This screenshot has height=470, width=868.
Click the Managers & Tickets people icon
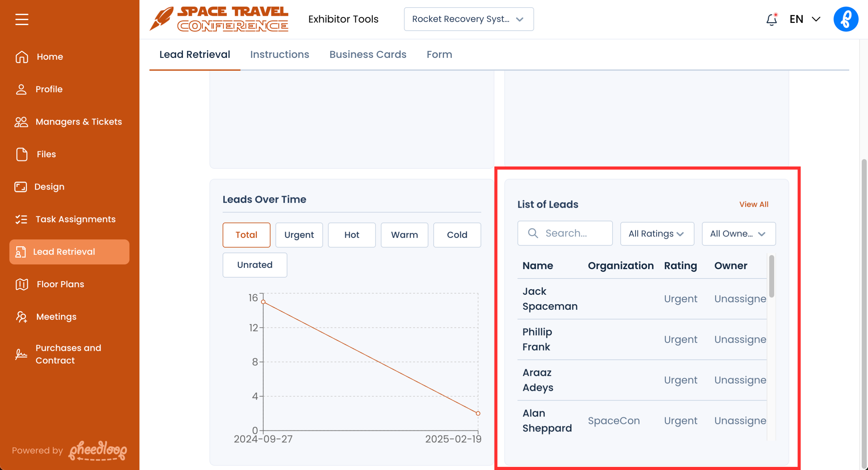click(21, 122)
